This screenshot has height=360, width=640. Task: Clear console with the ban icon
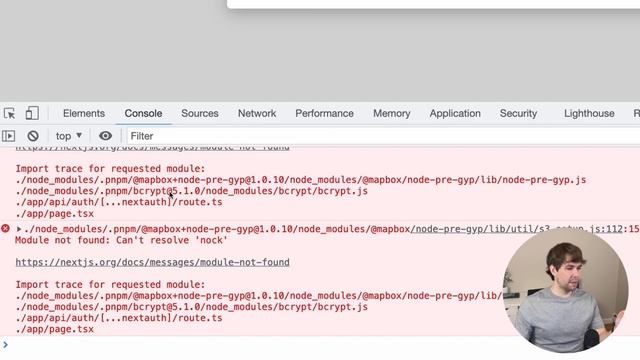click(x=33, y=136)
